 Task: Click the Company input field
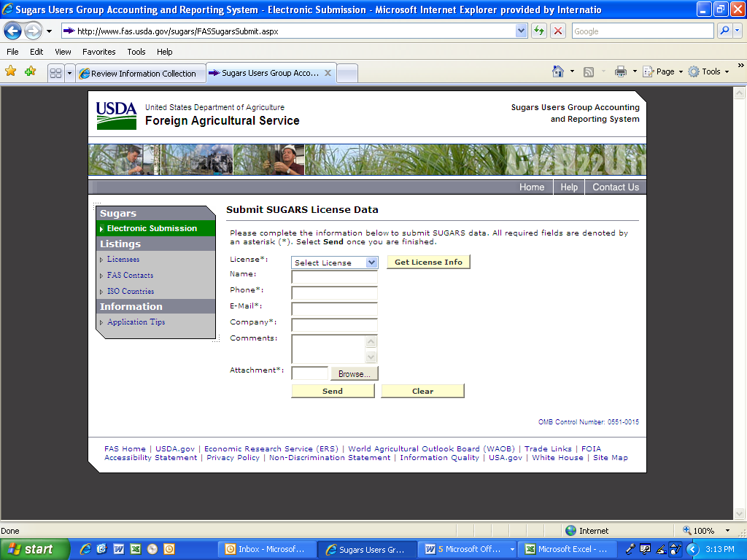334,325
